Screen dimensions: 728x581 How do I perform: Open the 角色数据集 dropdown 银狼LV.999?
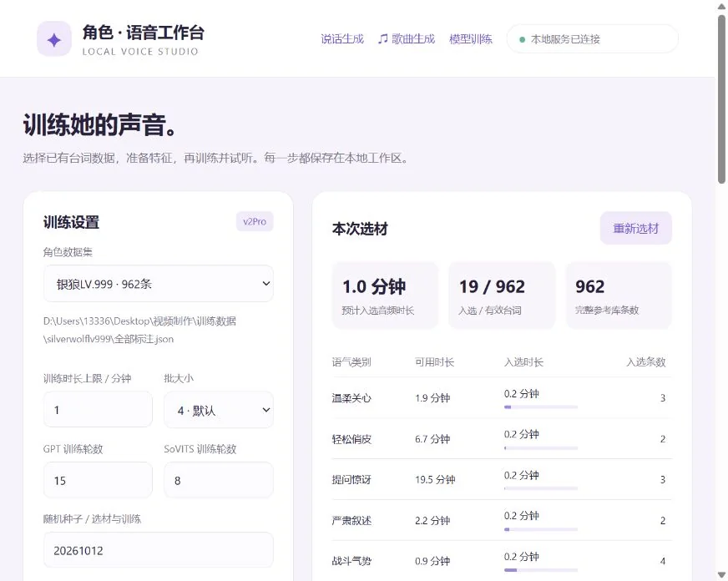point(159,284)
